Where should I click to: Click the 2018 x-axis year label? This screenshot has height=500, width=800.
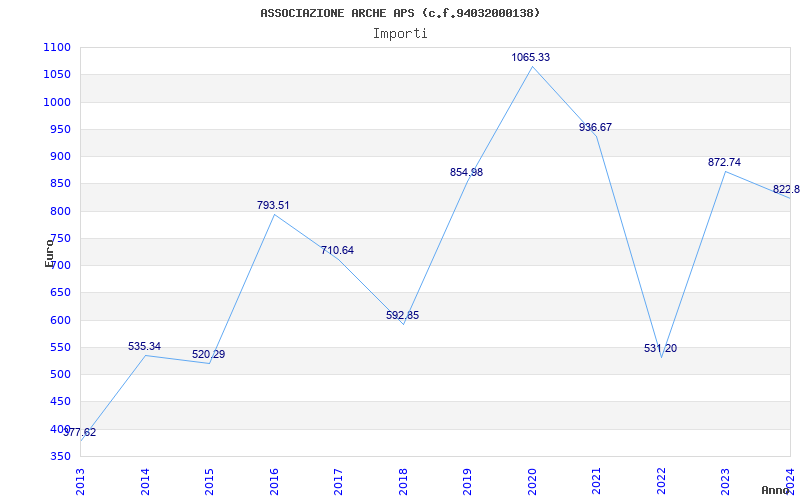pyautogui.click(x=403, y=481)
